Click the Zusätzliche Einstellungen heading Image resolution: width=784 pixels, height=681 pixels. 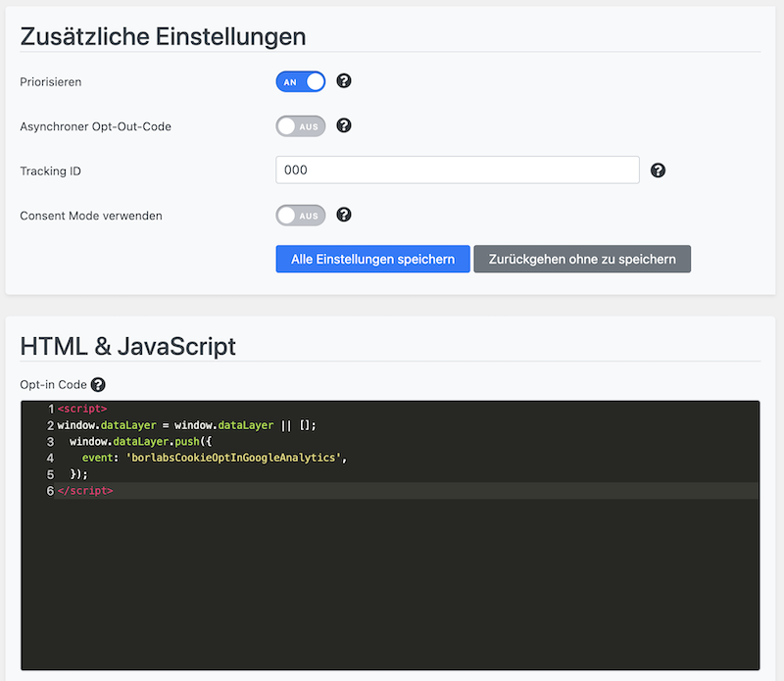(162, 35)
